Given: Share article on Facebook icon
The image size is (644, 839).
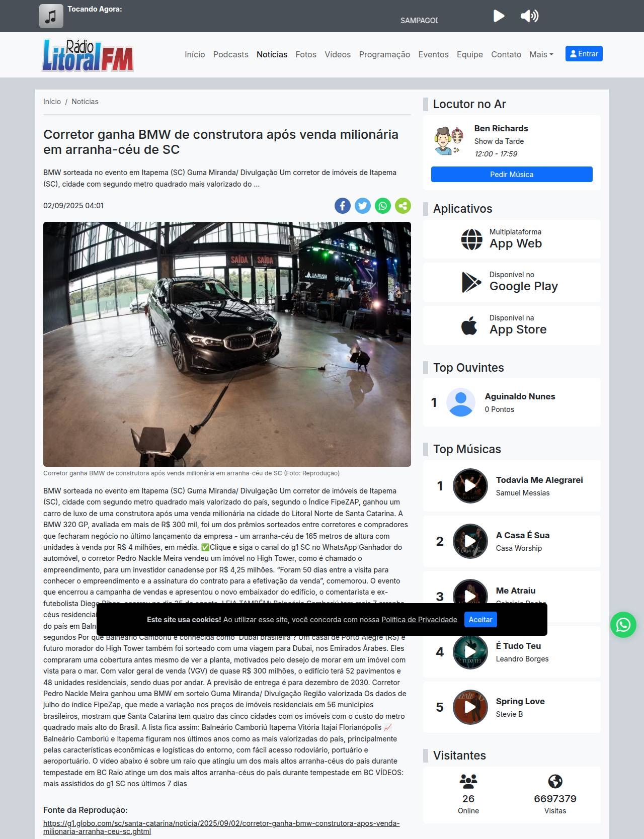Looking at the screenshot, I should pos(343,206).
